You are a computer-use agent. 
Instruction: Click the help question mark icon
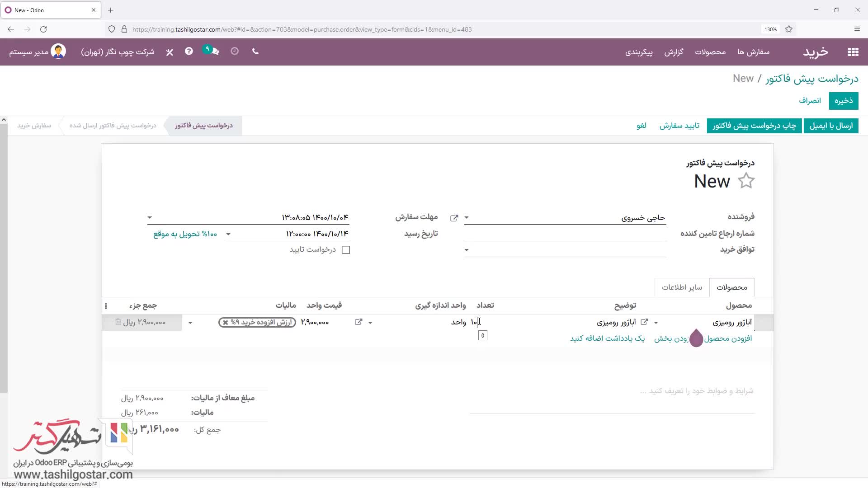coord(189,52)
